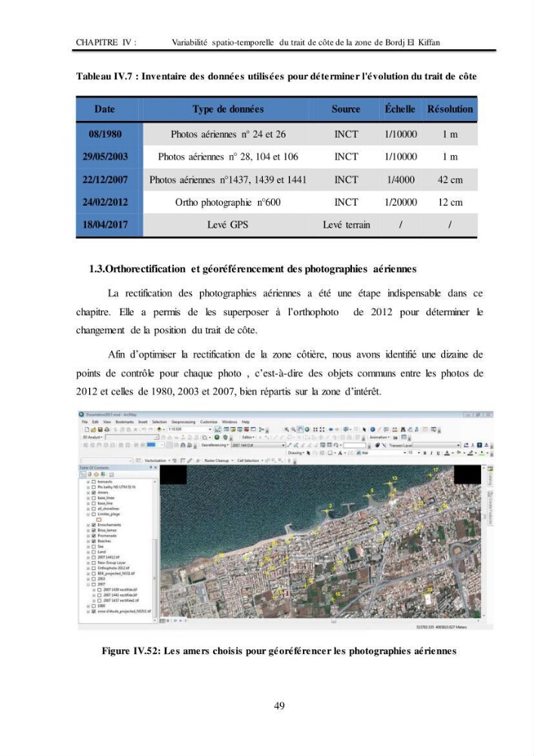Uncheck the Beaches layer
This screenshot has width=534, height=756.
(94, 541)
